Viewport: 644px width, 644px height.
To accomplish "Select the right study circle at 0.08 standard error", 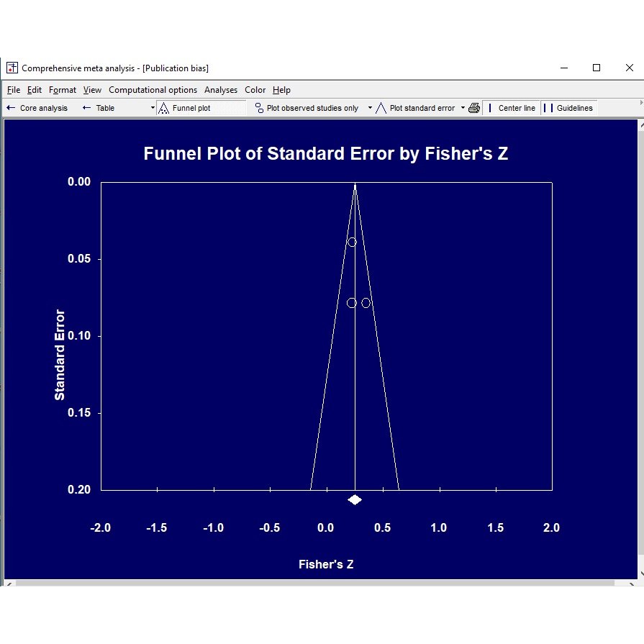I will (x=366, y=303).
